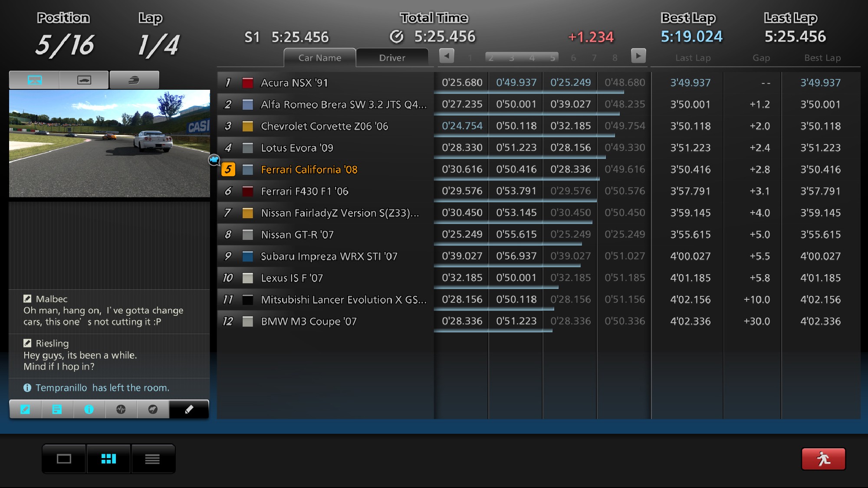Click the yellow Chevrolet Corvette color swatch

[x=248, y=126]
